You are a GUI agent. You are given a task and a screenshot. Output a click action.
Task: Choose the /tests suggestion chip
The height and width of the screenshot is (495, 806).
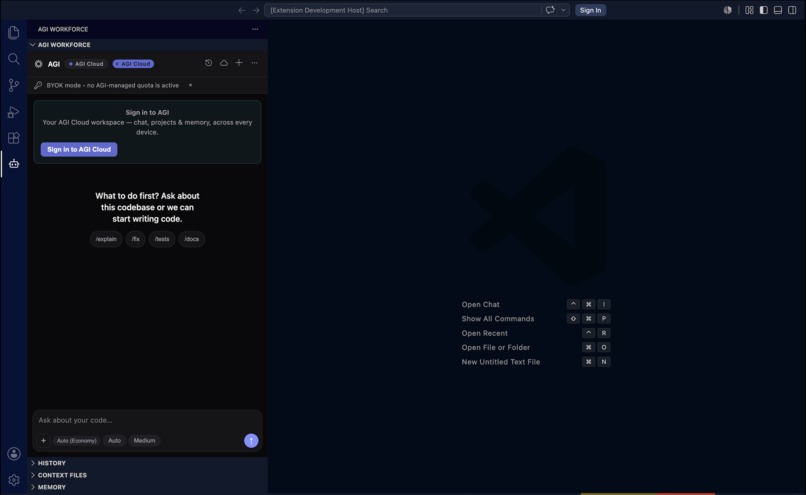[162, 239]
